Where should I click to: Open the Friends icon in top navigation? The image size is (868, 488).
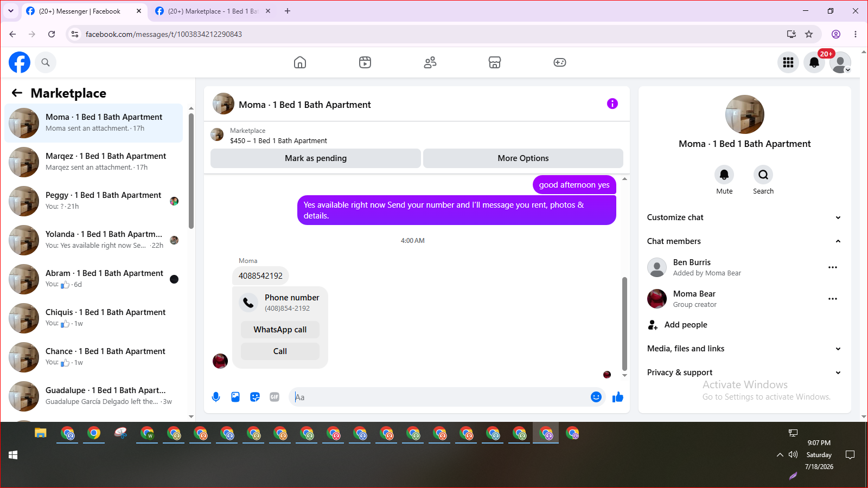[x=430, y=62]
